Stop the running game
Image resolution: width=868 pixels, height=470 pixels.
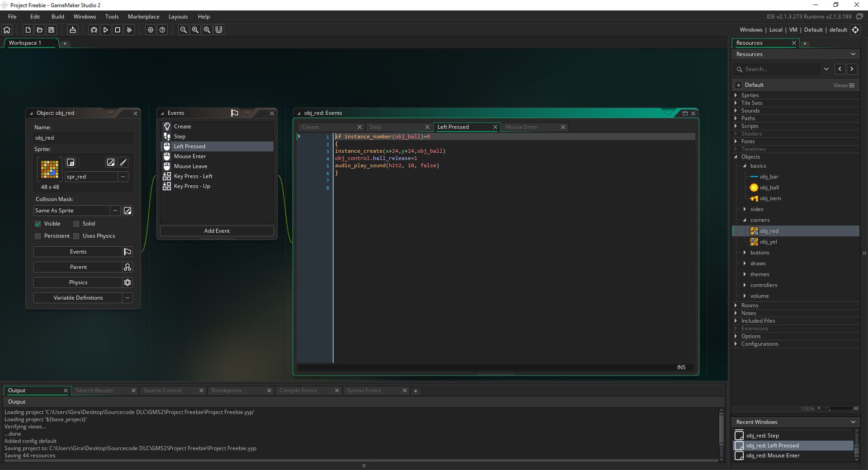coord(118,30)
